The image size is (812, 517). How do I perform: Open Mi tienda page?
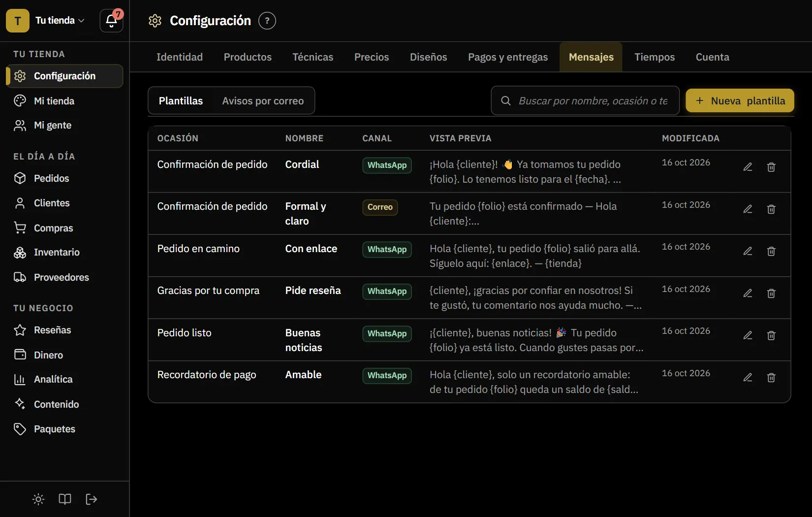point(64,101)
